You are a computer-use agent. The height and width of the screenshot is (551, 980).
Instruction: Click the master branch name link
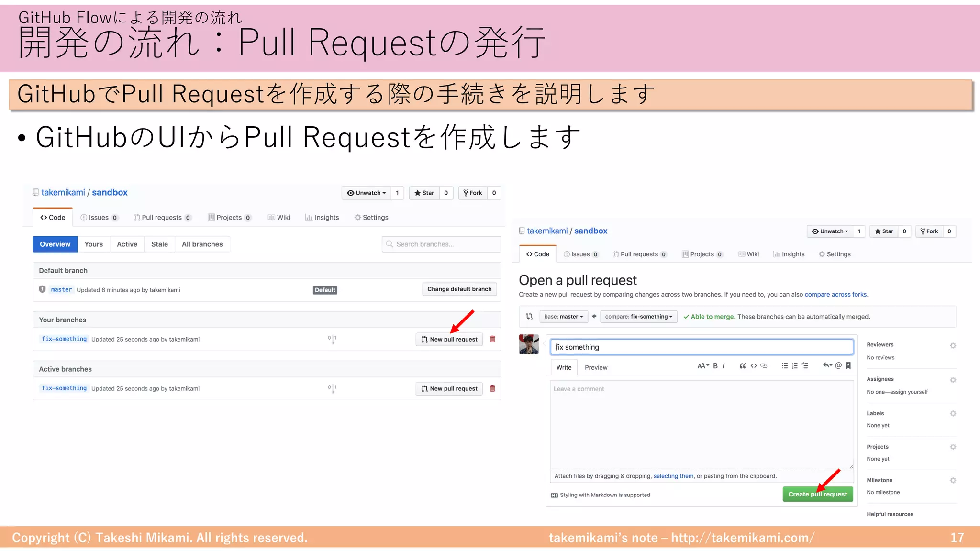(61, 290)
